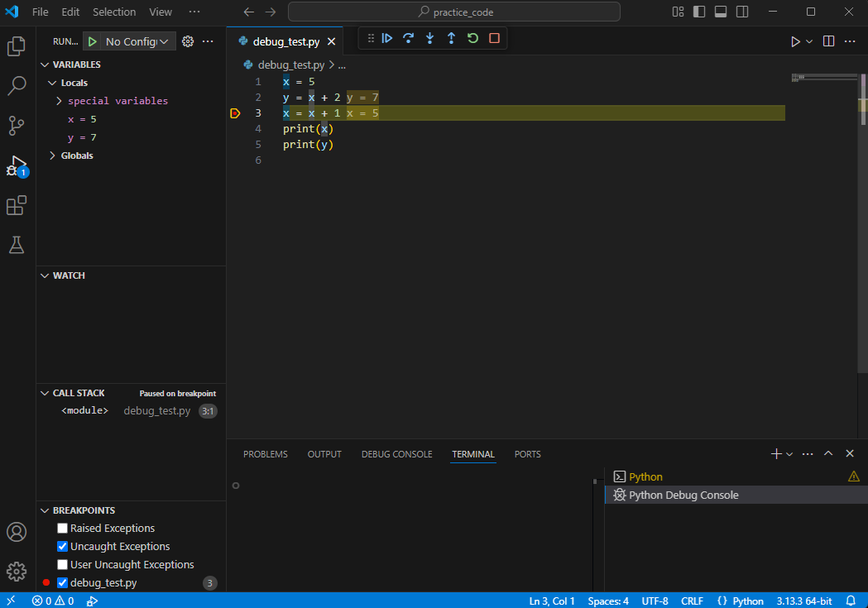Maximize the panel size with chevron

828,453
